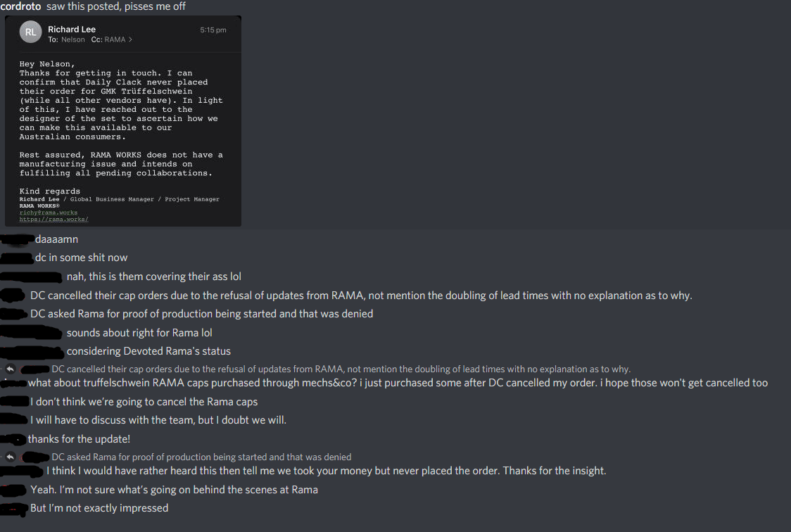791x532 pixels.
Task: Jump to quoted 'DC cancelled their cap orders' reply
Action: pos(341,369)
